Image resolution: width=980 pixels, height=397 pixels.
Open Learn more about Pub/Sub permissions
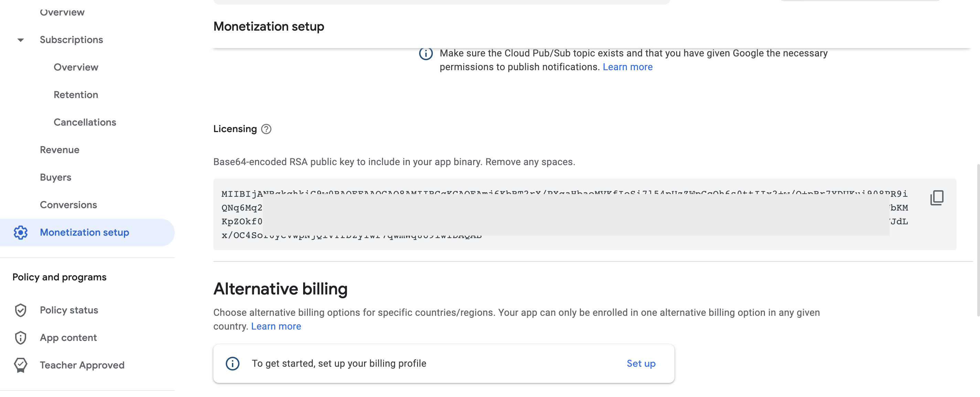point(627,67)
